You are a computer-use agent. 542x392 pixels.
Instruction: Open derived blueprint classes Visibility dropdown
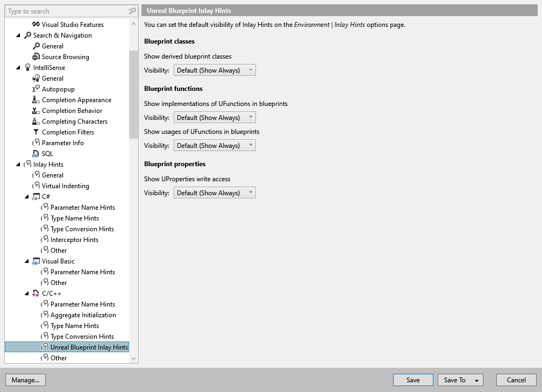coord(215,70)
